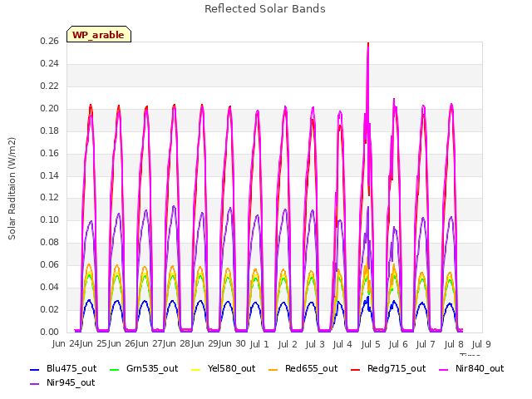The image size is (532, 399).
Task: Click the 0.22 y-axis tick label
Action: 49,86
